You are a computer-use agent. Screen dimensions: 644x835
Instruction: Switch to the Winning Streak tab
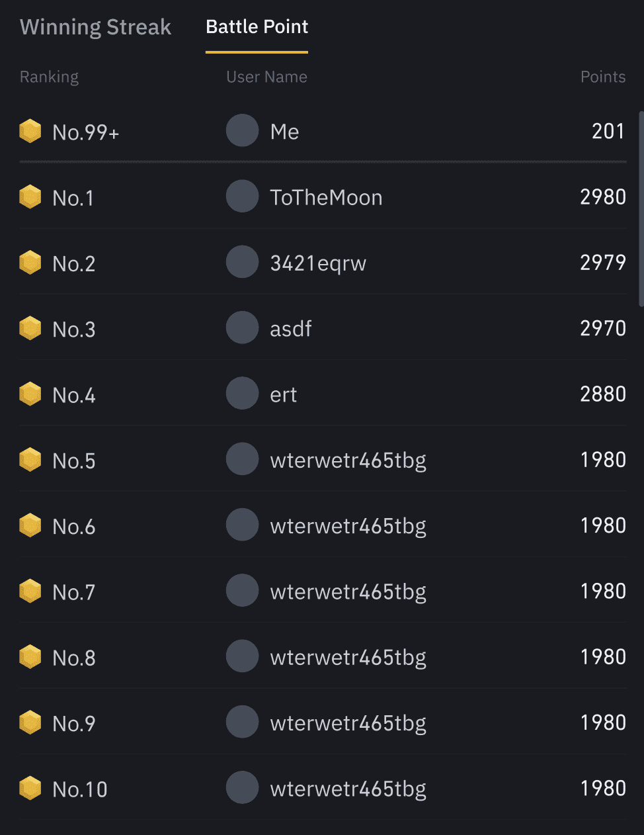pos(95,27)
